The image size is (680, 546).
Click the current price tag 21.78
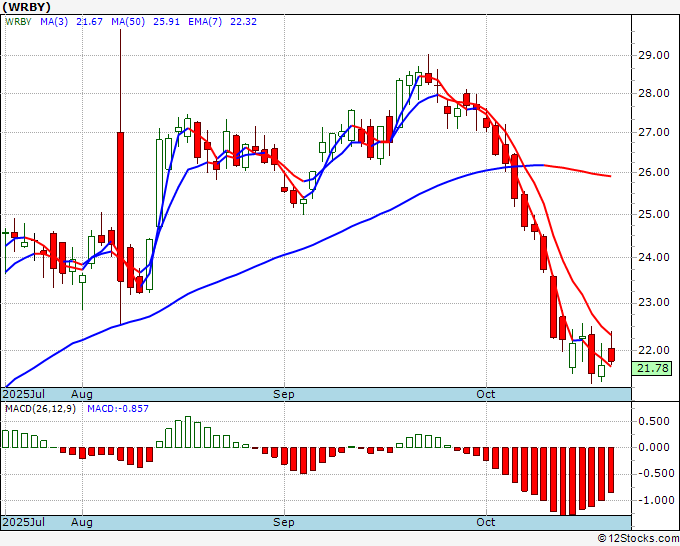pos(654,368)
